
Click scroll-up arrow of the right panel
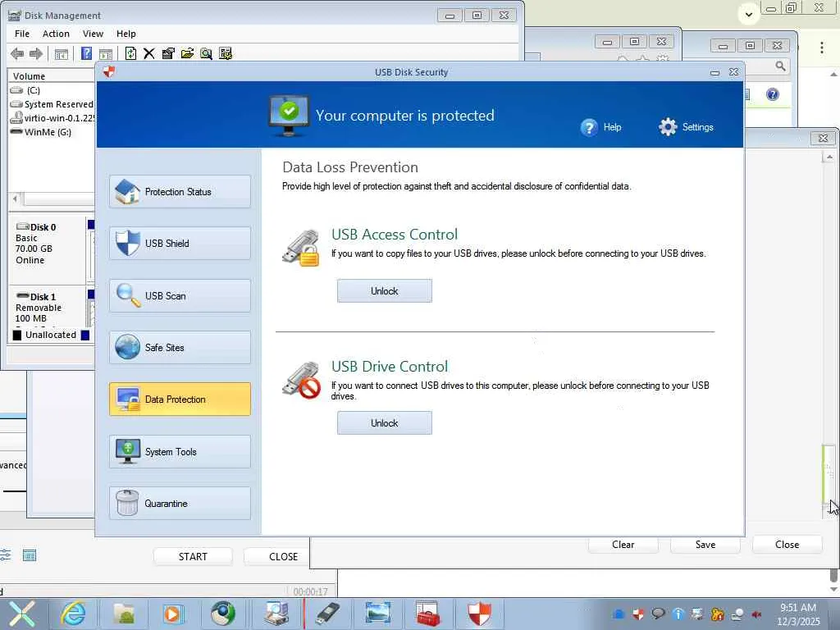pos(829,157)
